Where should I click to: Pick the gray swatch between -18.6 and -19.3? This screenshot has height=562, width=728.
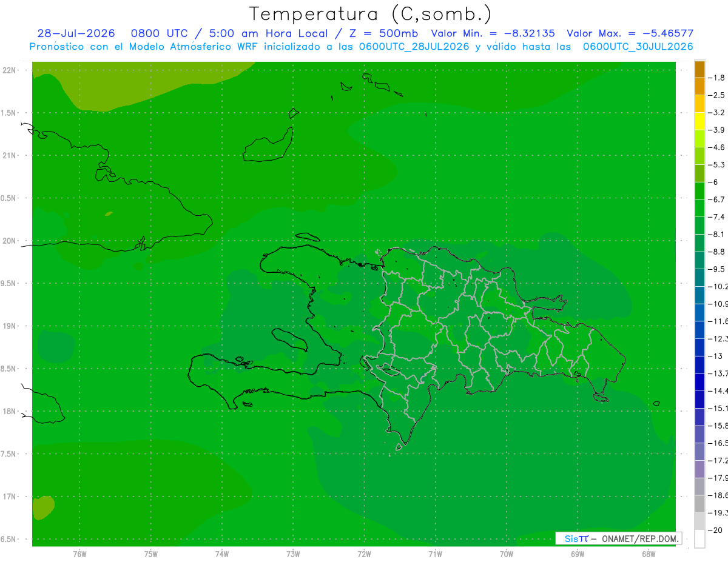699,504
